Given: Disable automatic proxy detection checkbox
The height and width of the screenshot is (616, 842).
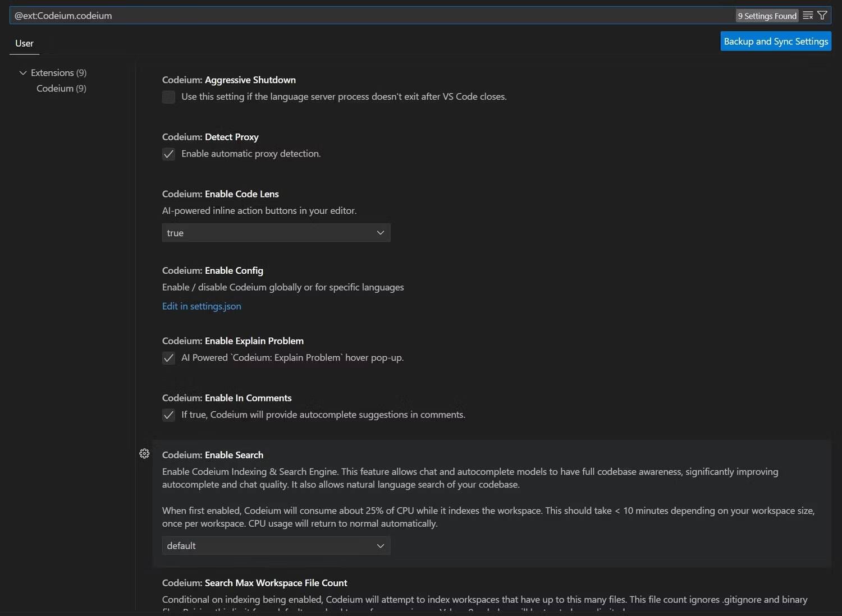Looking at the screenshot, I should click(168, 154).
